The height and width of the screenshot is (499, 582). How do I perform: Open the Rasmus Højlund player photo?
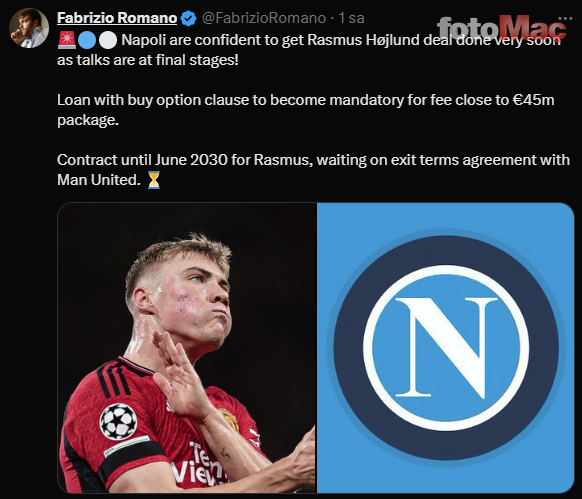187,348
